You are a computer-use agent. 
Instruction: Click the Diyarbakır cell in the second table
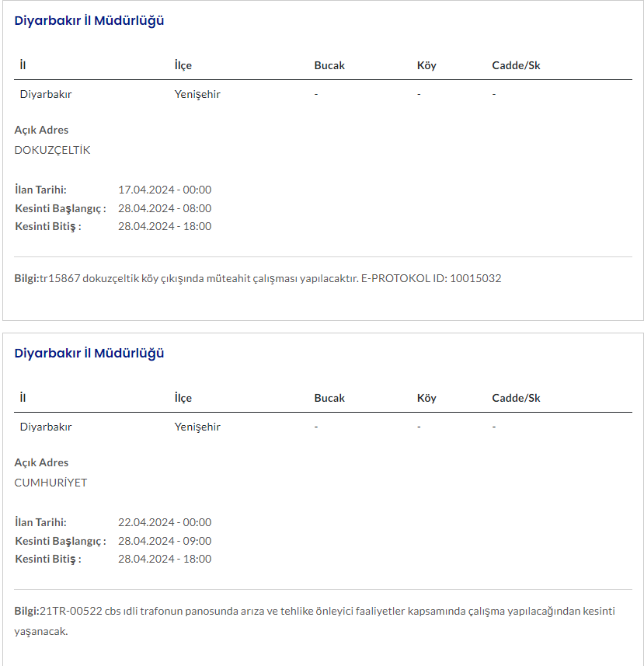point(46,427)
